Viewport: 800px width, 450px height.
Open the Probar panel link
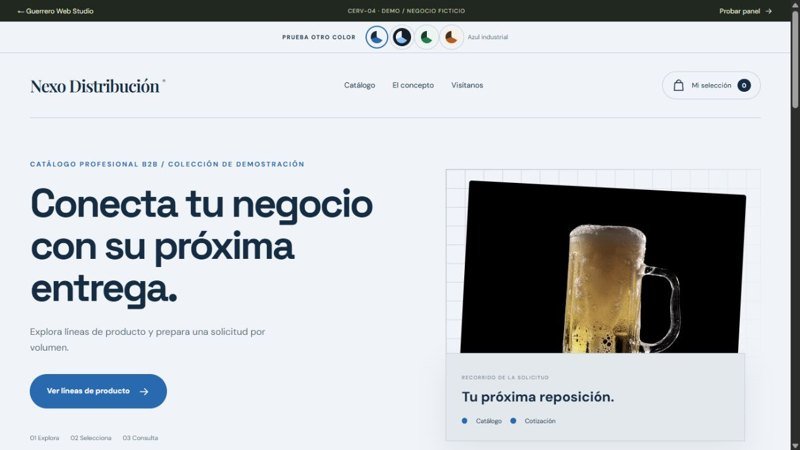tap(745, 11)
